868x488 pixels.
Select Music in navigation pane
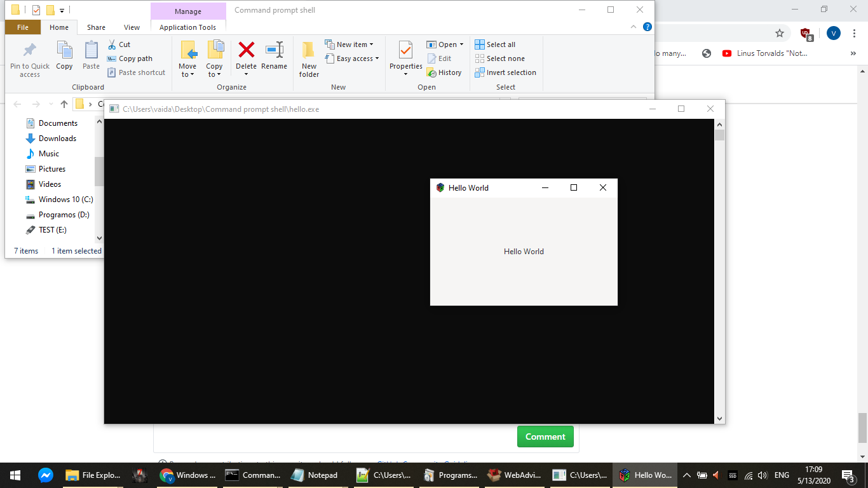(x=42, y=154)
